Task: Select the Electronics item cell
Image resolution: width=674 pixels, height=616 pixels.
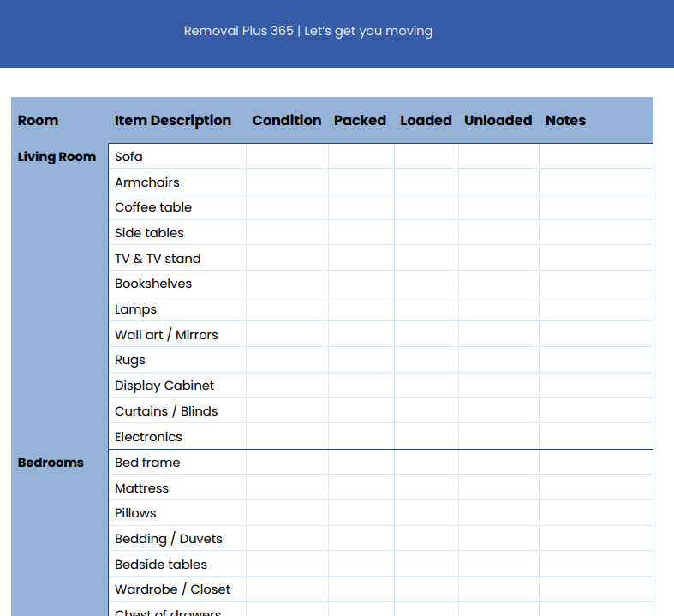Action: [x=177, y=437]
